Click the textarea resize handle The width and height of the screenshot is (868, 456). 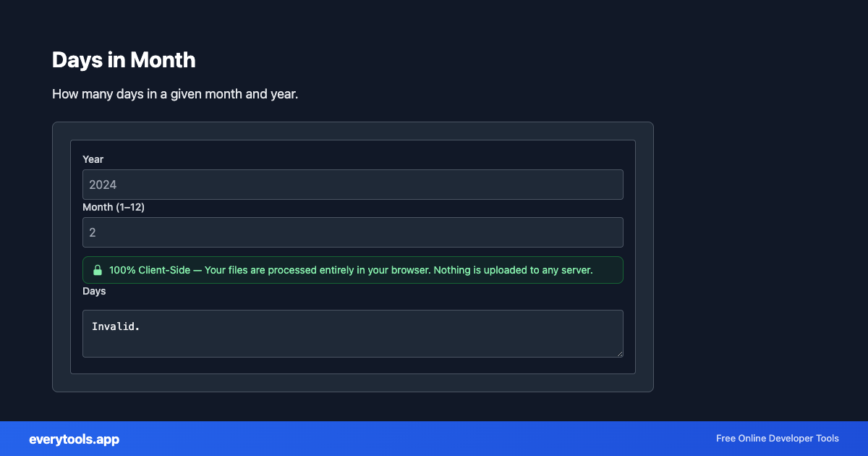(x=619, y=354)
